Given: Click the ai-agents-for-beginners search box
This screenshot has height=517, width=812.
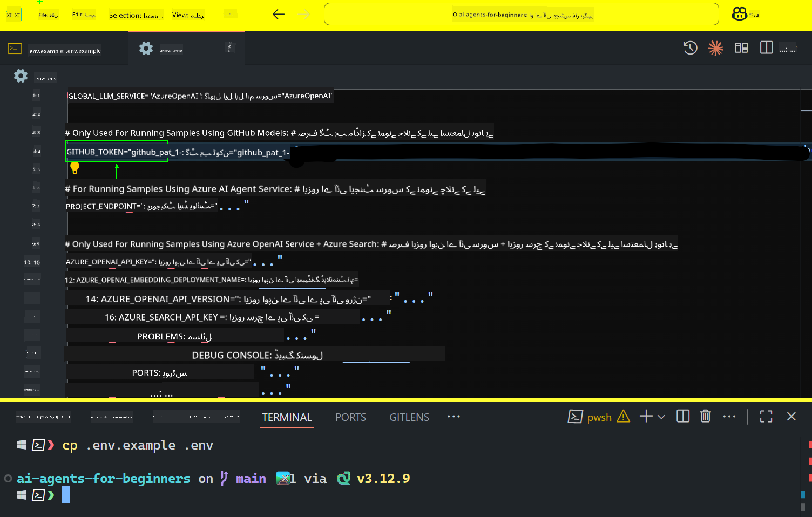Looking at the screenshot, I should (521, 14).
